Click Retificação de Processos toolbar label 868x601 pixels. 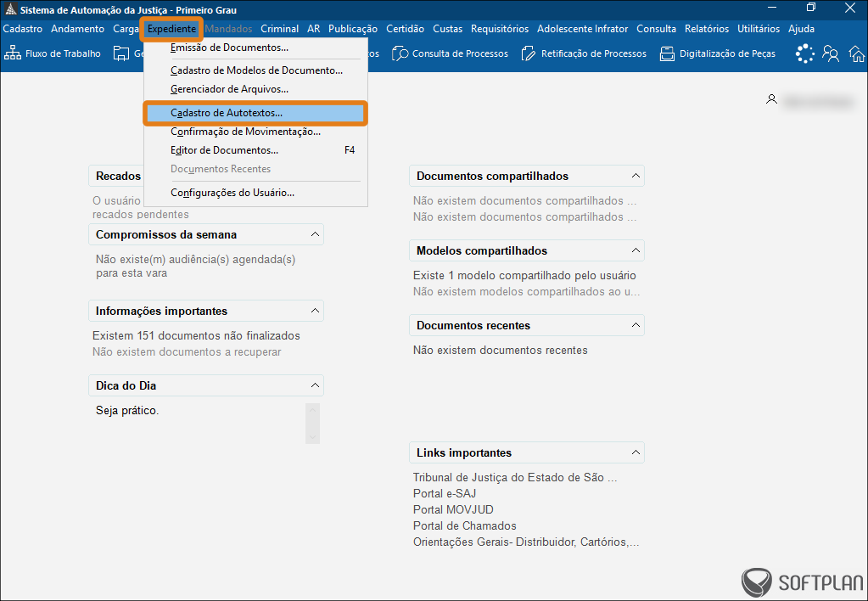coord(593,53)
